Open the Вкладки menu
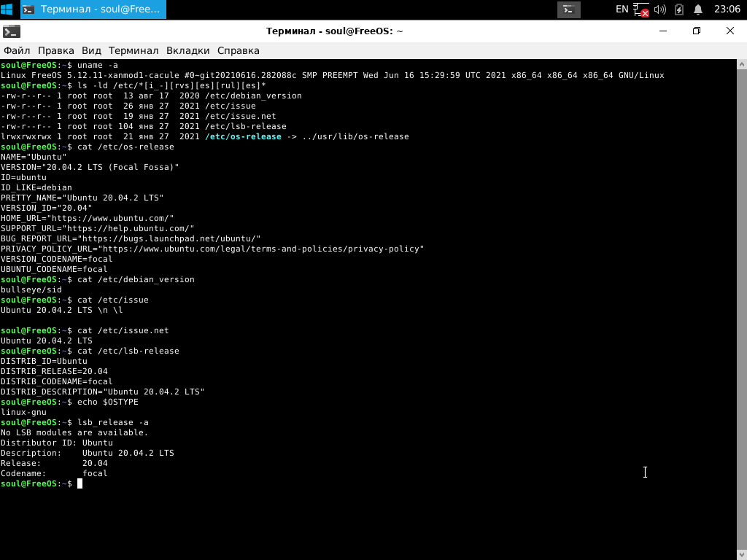The width and height of the screenshot is (747, 560). (x=187, y=50)
